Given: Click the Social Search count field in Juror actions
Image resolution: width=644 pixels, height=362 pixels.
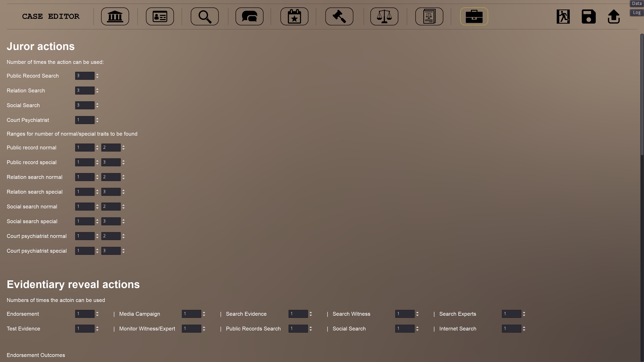Looking at the screenshot, I should 85,105.
